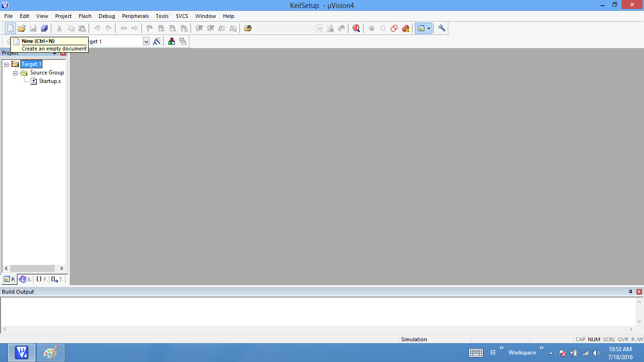Open the SVCS menu
Image resolution: width=644 pixels, height=362 pixels.
[182, 16]
